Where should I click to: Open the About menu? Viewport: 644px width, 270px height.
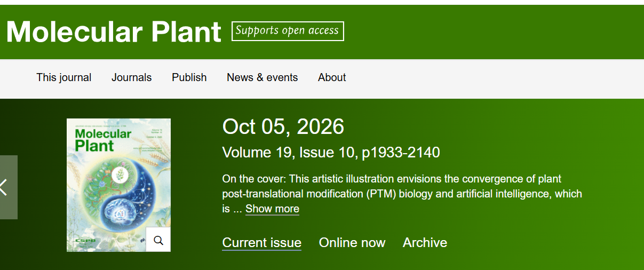332,77
